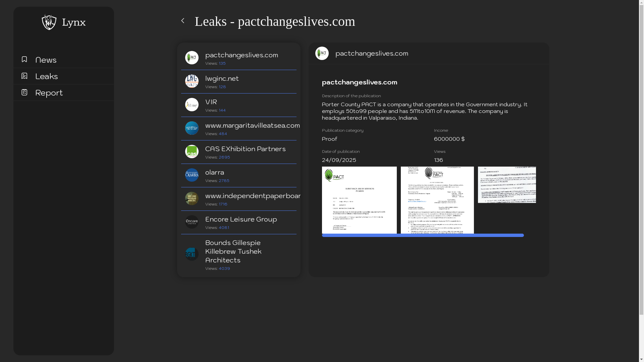The height and width of the screenshot is (362, 644).
Task: Open www.margaritavilleatsea.com leak entry
Action: pos(252,125)
